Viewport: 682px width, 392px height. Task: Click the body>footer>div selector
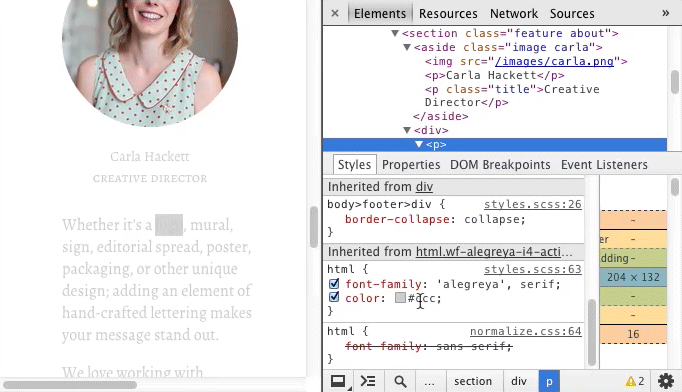point(380,204)
